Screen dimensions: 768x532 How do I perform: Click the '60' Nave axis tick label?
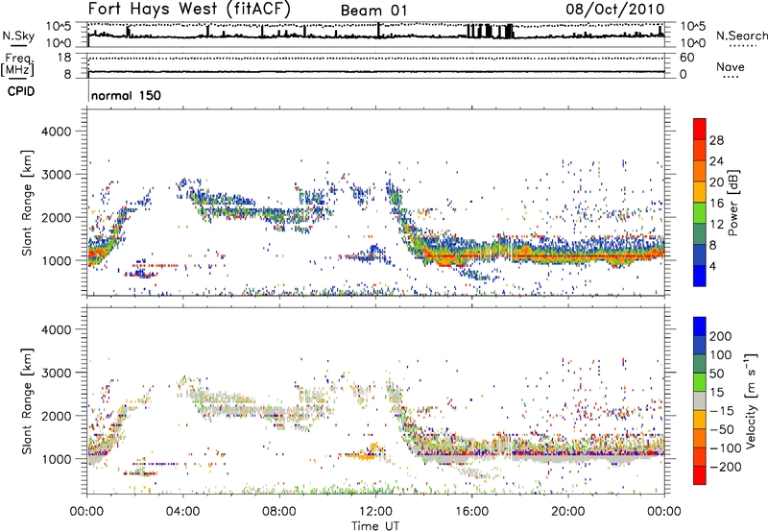click(687, 58)
